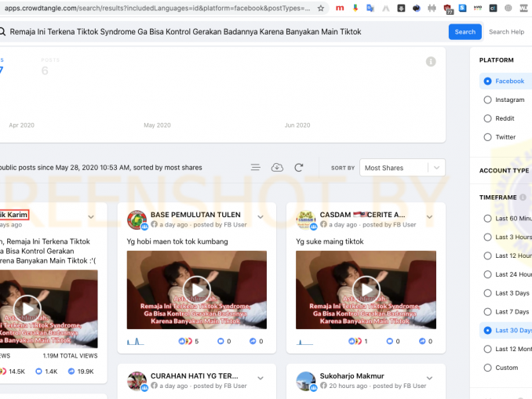Image resolution: width=532 pixels, height=399 pixels.
Task: Switch the results to list view
Action: coord(256,168)
